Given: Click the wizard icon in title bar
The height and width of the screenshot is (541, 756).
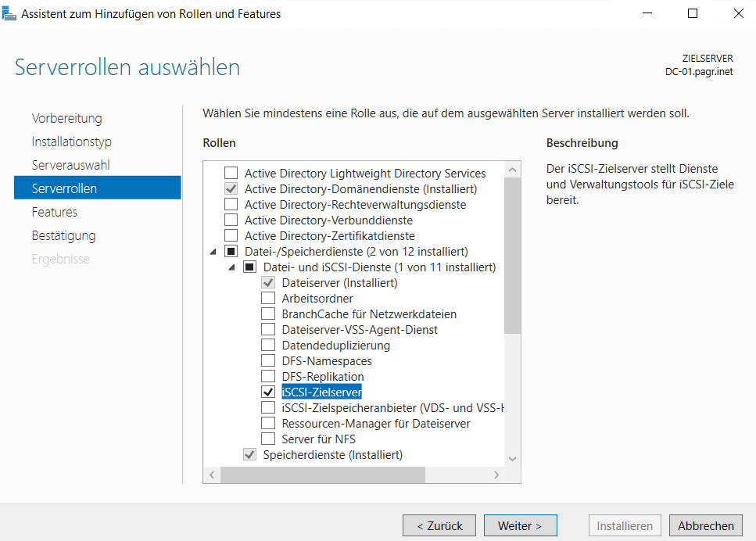Looking at the screenshot, I should (10, 13).
